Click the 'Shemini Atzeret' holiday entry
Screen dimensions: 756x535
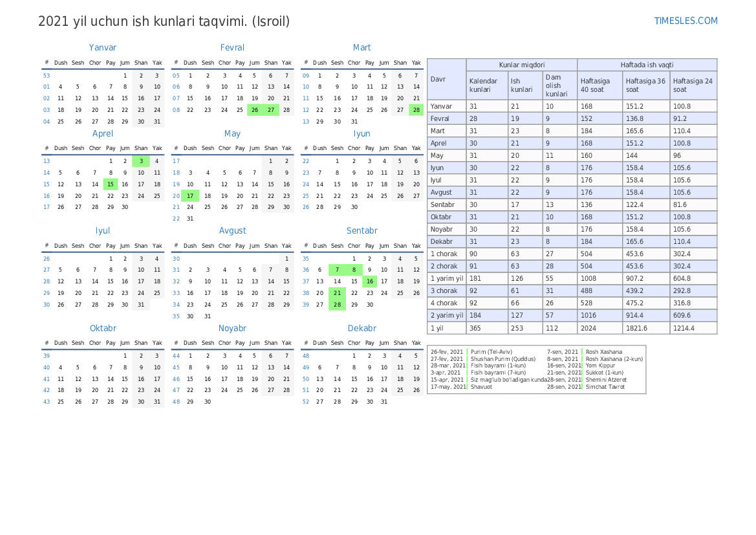[606, 380]
